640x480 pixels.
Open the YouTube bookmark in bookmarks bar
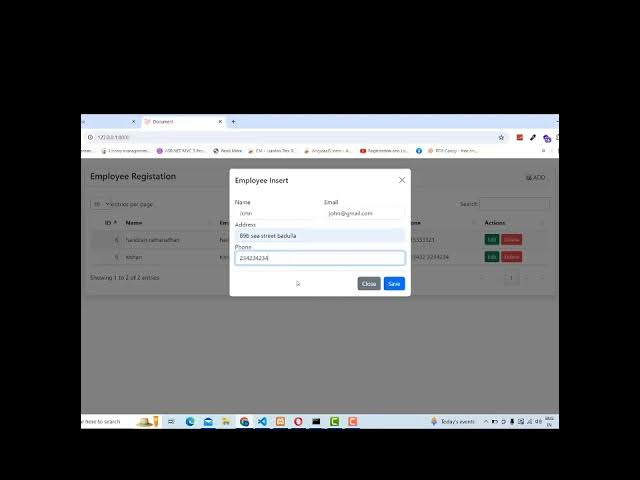point(361,151)
